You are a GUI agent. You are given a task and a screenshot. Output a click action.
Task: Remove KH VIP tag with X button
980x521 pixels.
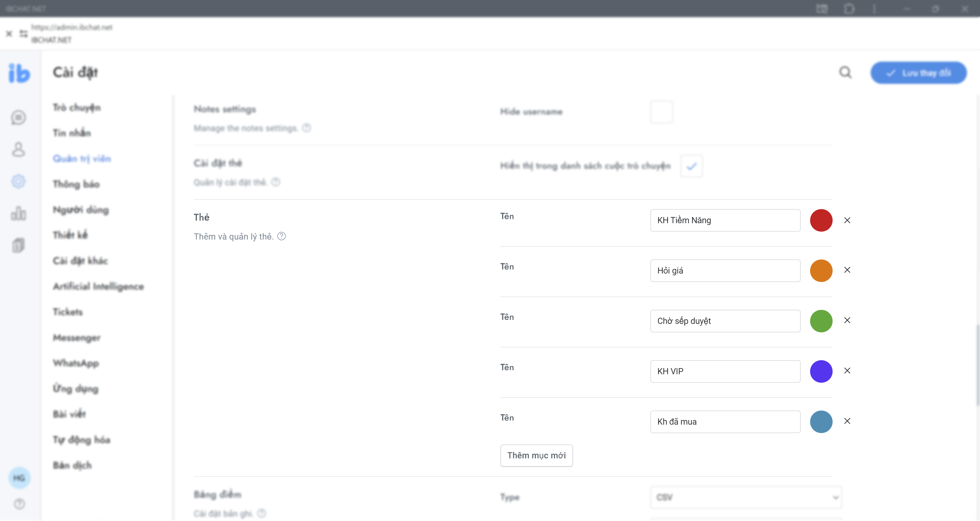pyautogui.click(x=847, y=370)
